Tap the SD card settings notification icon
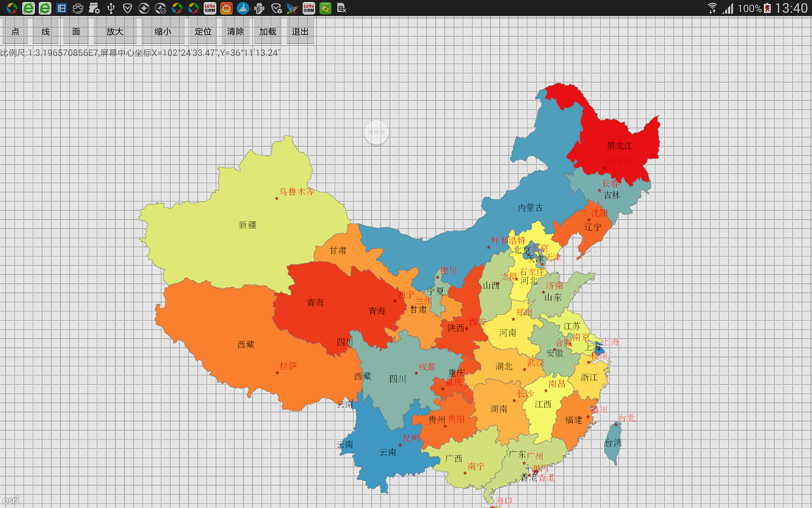This screenshot has height=508, width=812. click(x=95, y=8)
